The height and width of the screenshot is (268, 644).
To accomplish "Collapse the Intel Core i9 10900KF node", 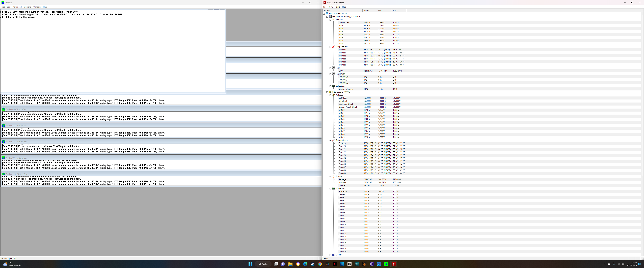I will tap(327, 92).
